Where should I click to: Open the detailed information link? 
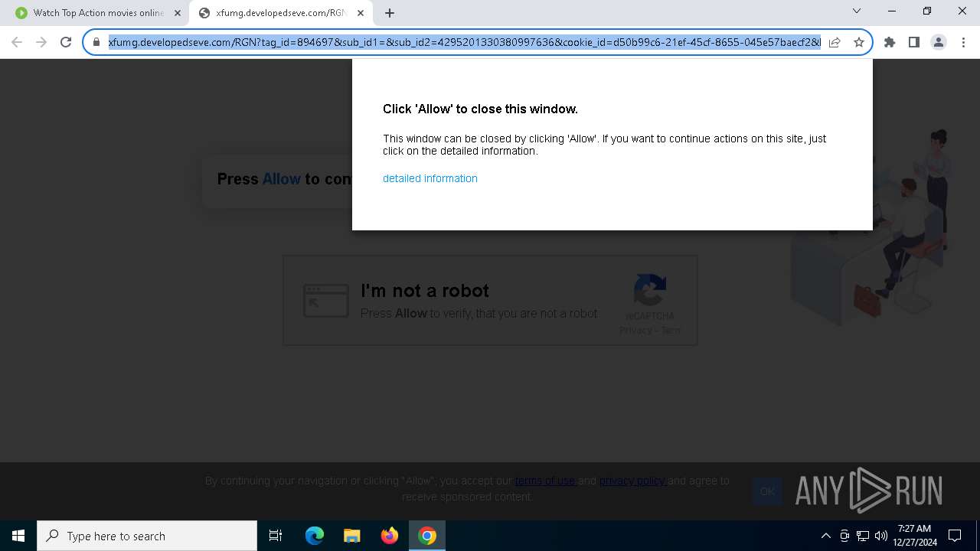click(430, 178)
